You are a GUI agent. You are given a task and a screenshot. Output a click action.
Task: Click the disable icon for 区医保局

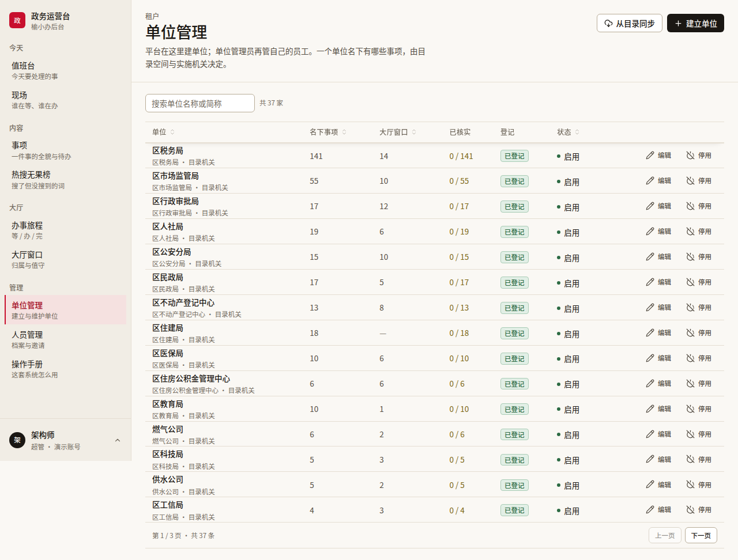pos(690,358)
